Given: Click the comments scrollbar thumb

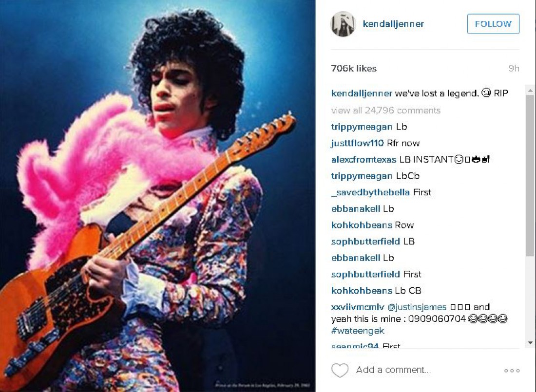Looking at the screenshot, I should point(530,176).
